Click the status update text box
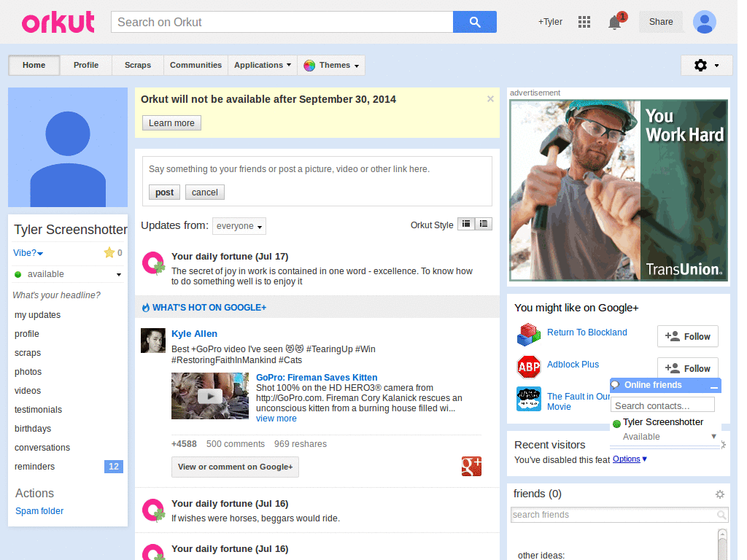Viewport: 747px width, 560px height. 317,169
